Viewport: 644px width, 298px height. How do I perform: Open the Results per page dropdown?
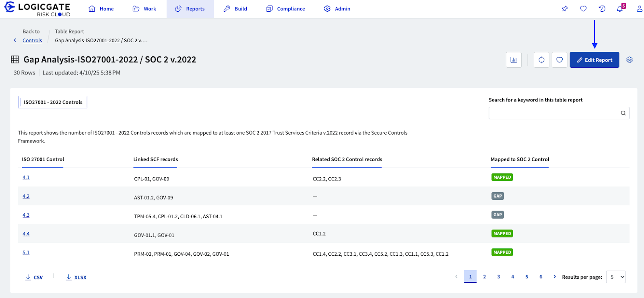pyautogui.click(x=616, y=277)
